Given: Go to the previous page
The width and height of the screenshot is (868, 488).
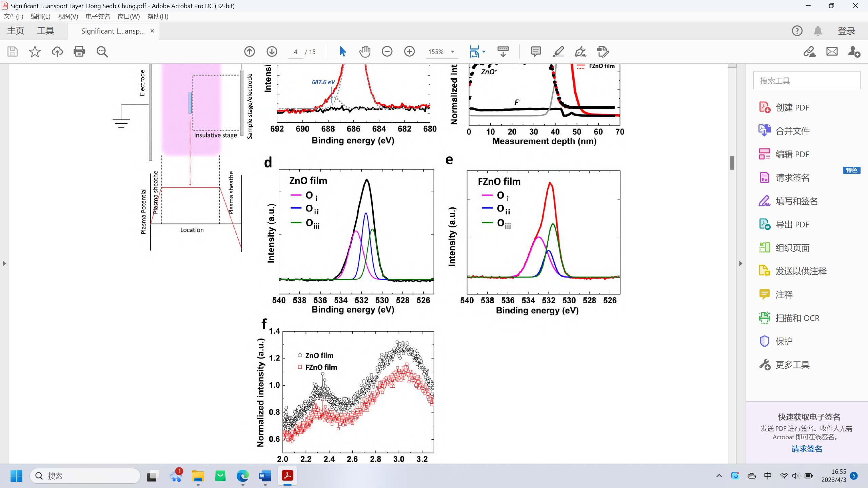Looking at the screenshot, I should [250, 52].
